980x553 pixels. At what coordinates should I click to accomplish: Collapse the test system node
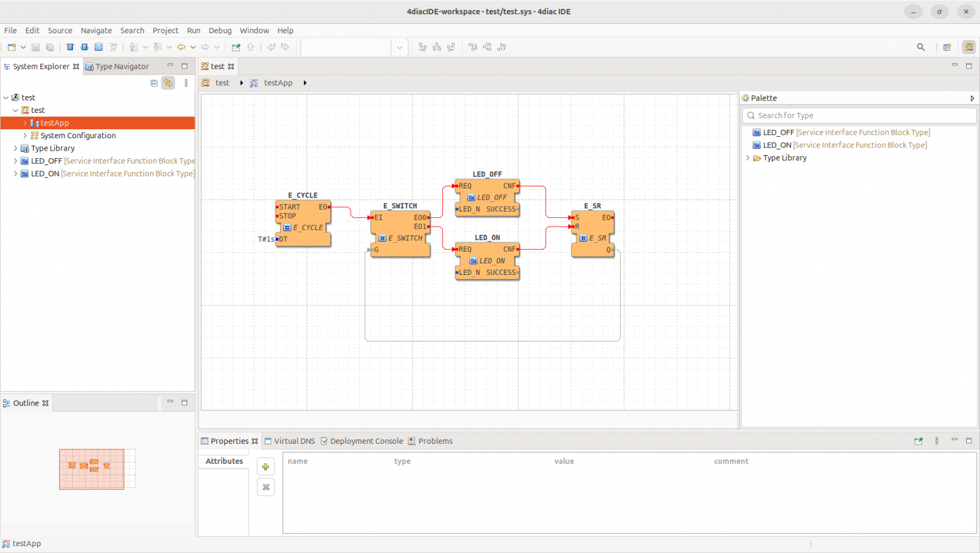[16, 110]
